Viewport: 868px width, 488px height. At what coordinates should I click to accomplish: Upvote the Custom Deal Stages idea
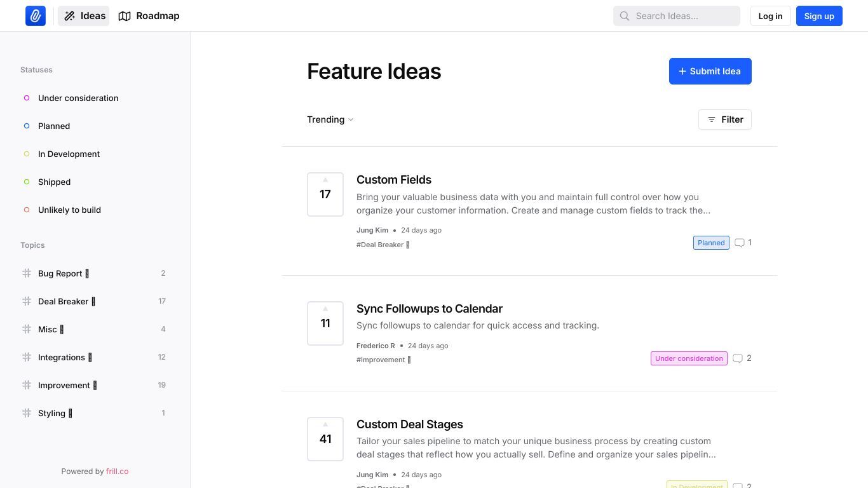pos(325,439)
